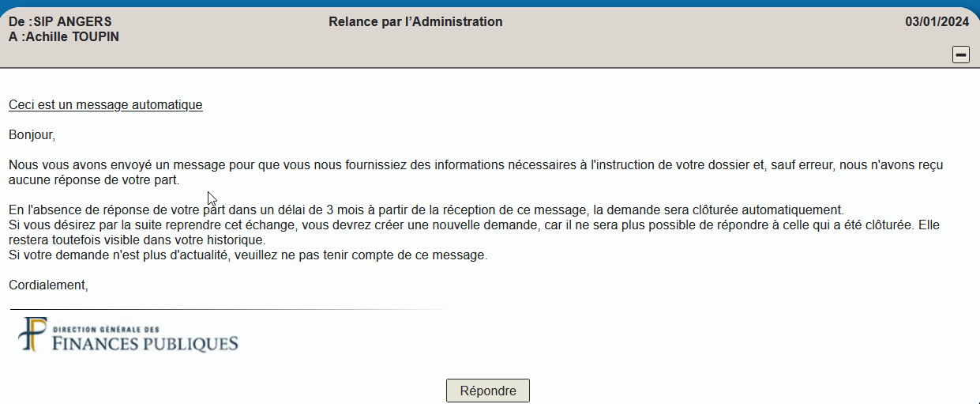
Task: Collapse the message with the minus icon
Action: point(961,55)
